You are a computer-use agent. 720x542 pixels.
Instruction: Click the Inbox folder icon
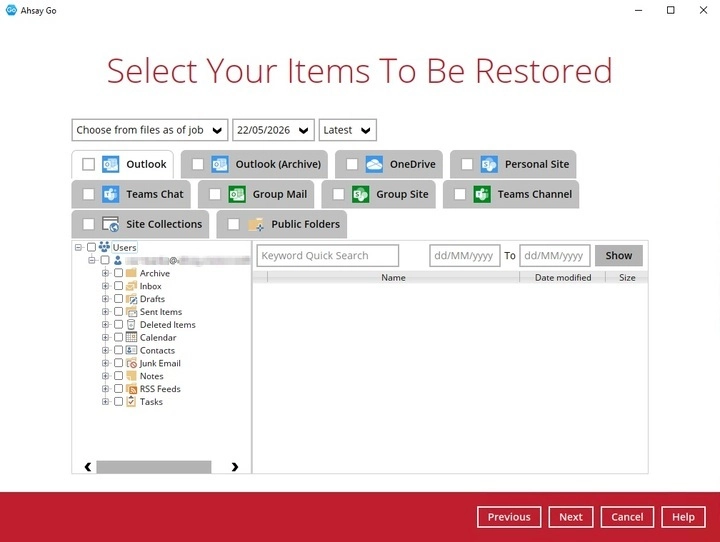pyautogui.click(x=131, y=286)
